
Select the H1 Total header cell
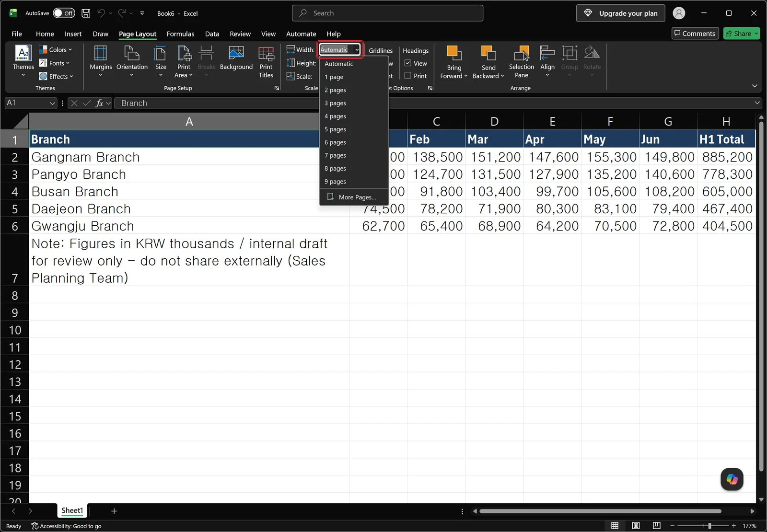[x=726, y=139]
